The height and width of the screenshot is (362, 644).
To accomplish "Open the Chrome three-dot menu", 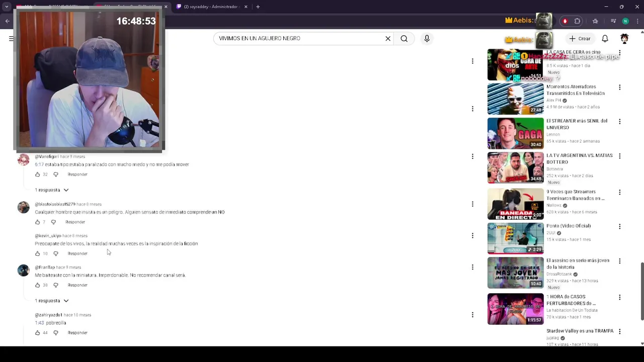I will coord(637,21).
